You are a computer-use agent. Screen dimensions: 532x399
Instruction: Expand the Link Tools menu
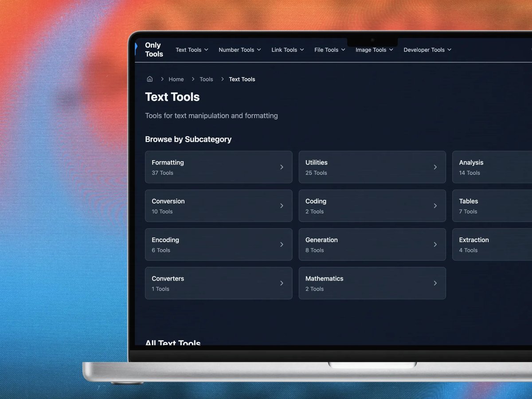coord(288,50)
